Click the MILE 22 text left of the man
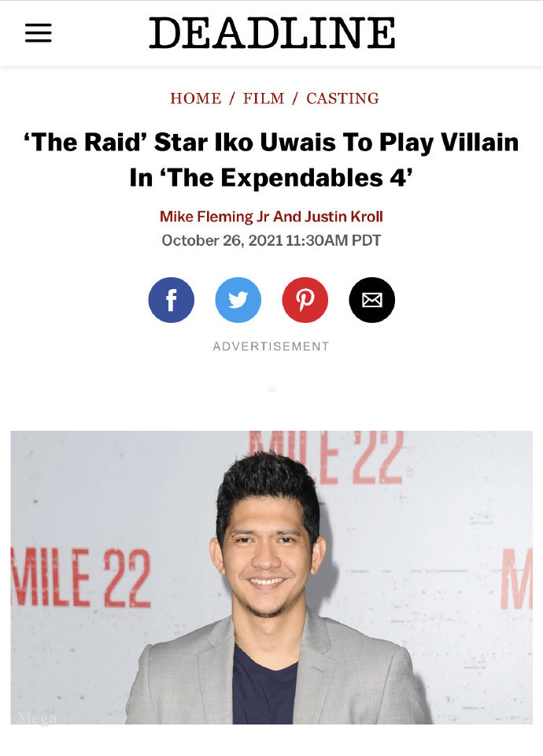543x756 pixels. pyautogui.click(x=80, y=577)
